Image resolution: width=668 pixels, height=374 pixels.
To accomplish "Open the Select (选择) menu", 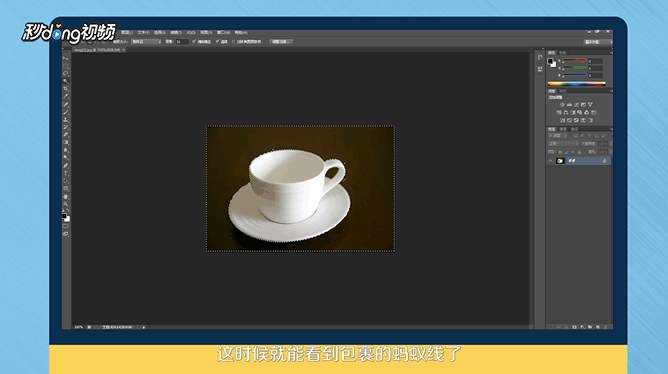I will (159, 32).
